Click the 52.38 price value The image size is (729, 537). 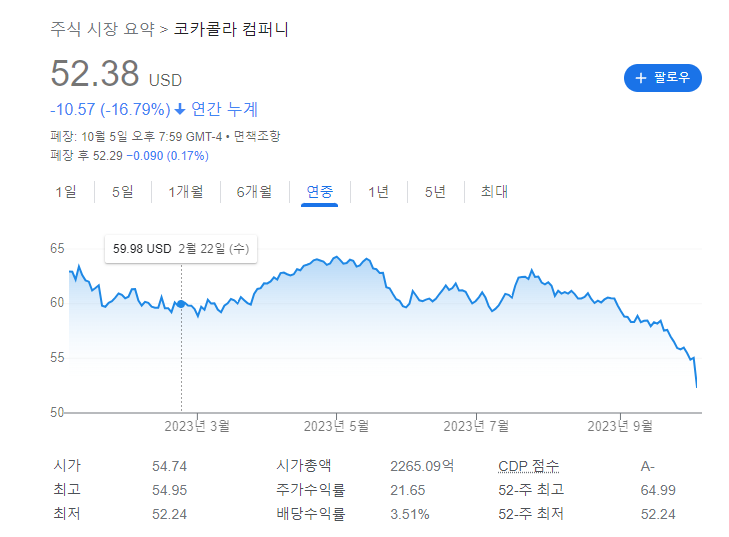coord(95,73)
